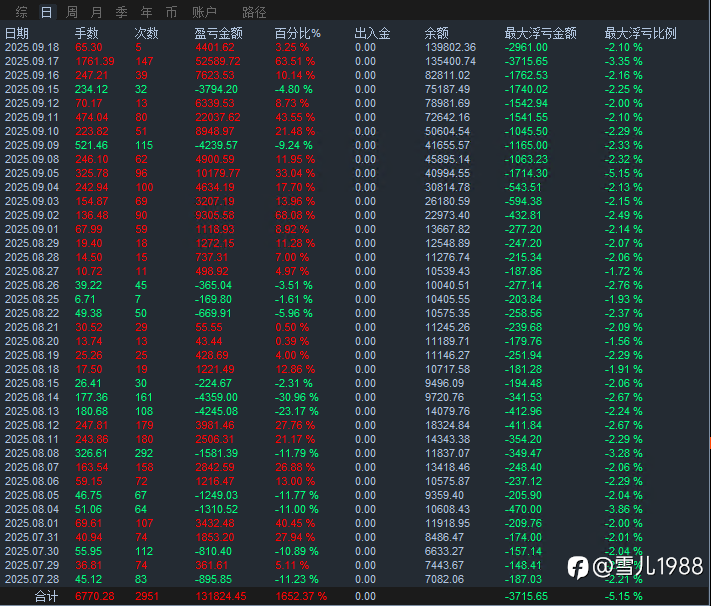
Task: Sort by the 手数 column header
Action: click(x=87, y=33)
